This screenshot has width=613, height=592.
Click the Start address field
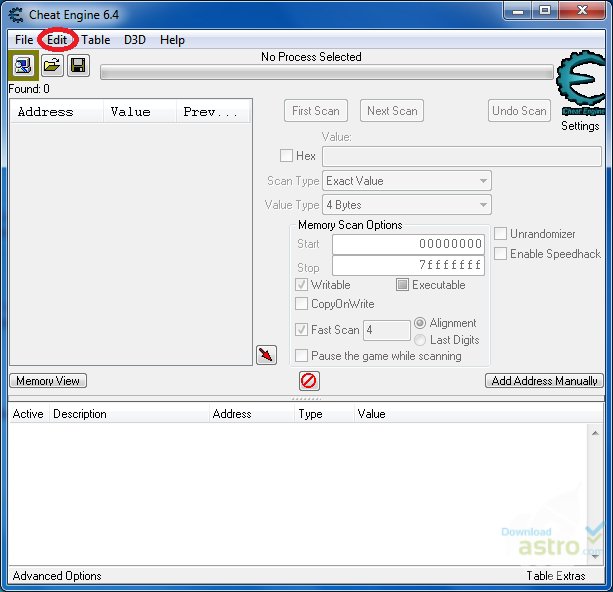[x=409, y=244]
